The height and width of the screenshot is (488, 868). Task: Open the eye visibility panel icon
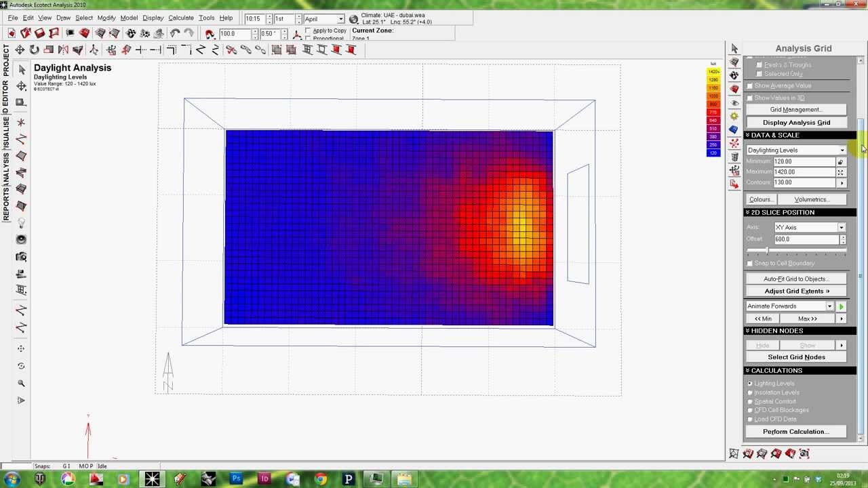pyautogui.click(x=734, y=102)
